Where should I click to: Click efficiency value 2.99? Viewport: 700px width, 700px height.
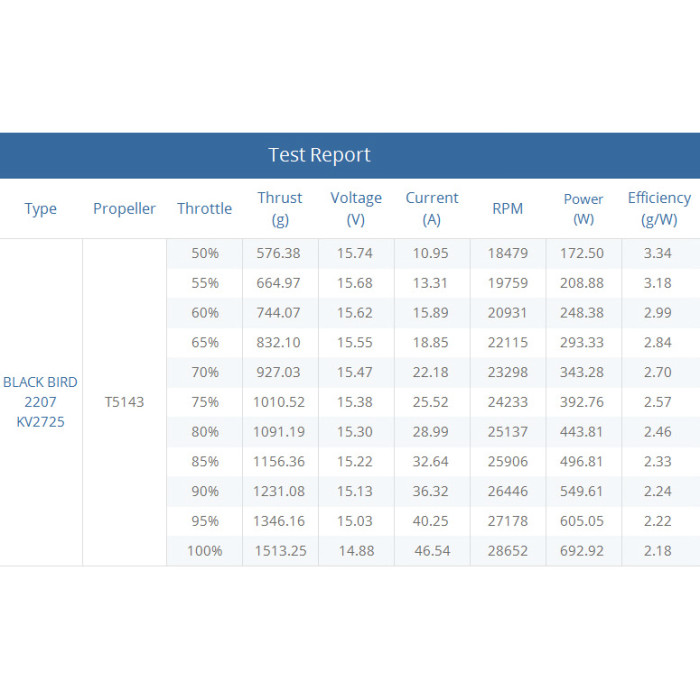(x=658, y=312)
